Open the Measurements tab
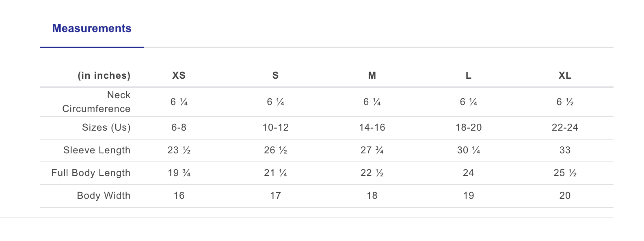Image resolution: width=644 pixels, height=241 pixels. pos(92,28)
